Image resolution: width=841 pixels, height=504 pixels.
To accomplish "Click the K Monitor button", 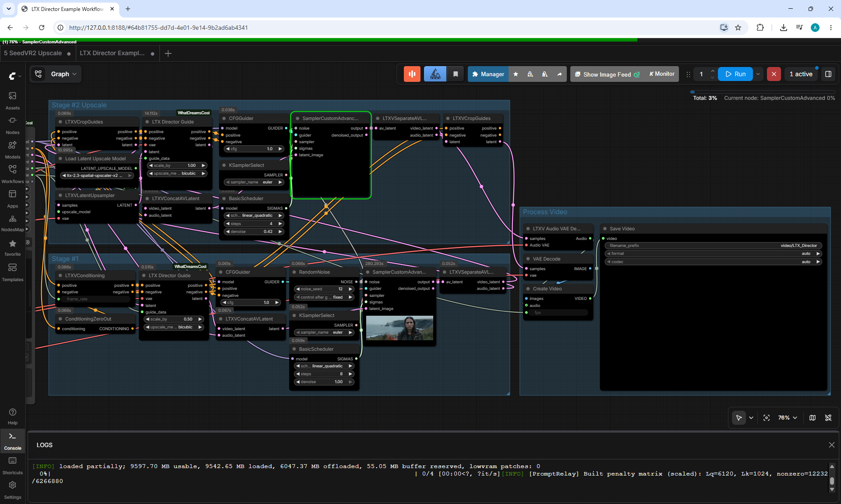I will (662, 74).
